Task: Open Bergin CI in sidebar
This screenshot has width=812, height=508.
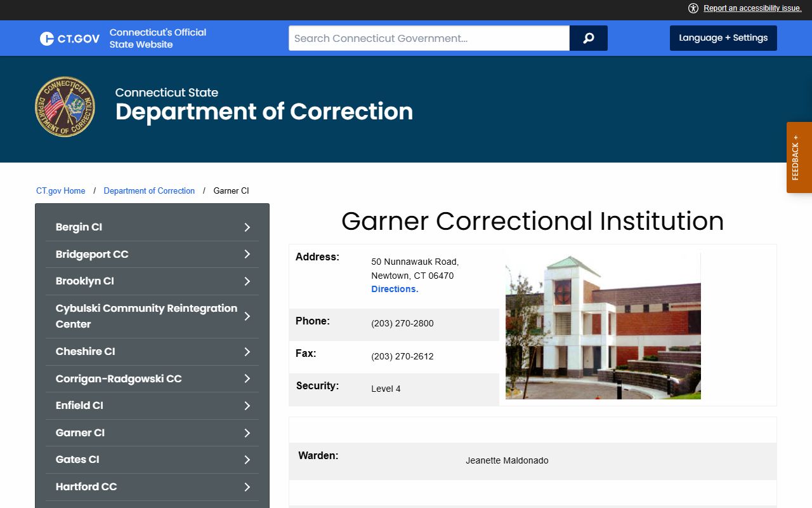Action: pyautogui.click(x=152, y=227)
